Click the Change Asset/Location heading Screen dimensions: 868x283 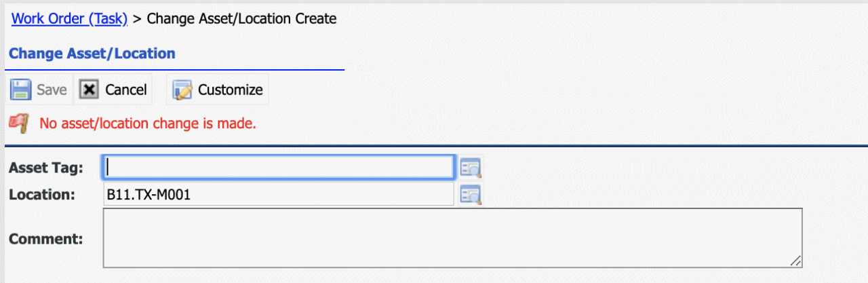point(92,53)
